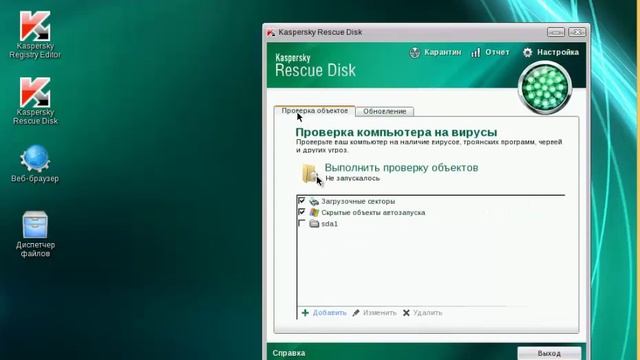The width and height of the screenshot is (640, 360).
Task: Click the Kaspersky title bar logo icon
Action: (x=271, y=33)
